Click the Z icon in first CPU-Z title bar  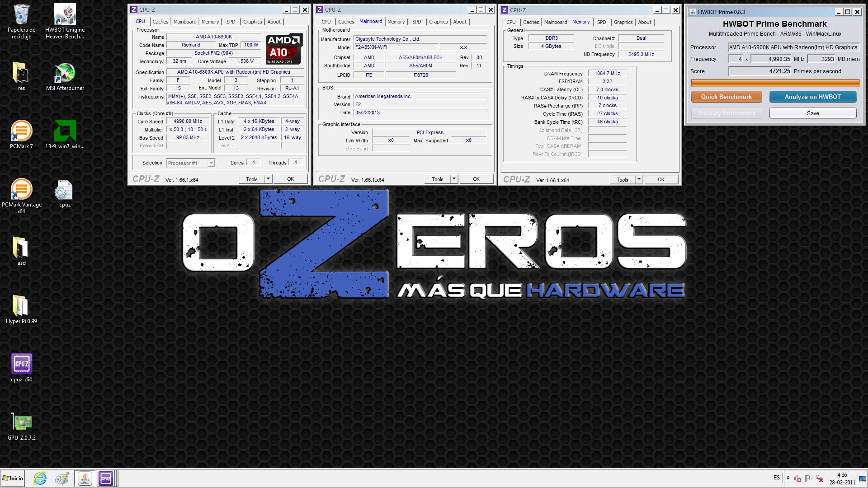(x=134, y=9)
